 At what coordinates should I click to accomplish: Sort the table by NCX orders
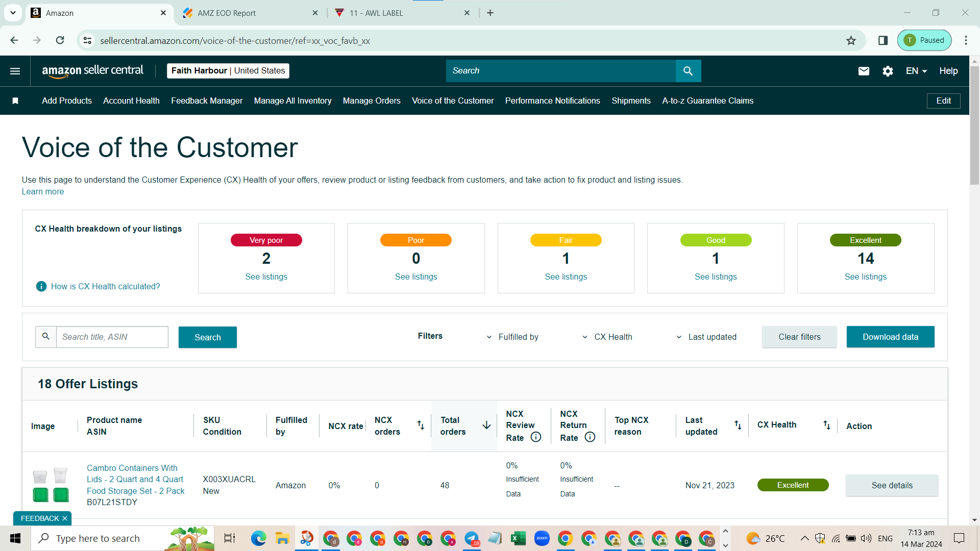pyautogui.click(x=421, y=425)
